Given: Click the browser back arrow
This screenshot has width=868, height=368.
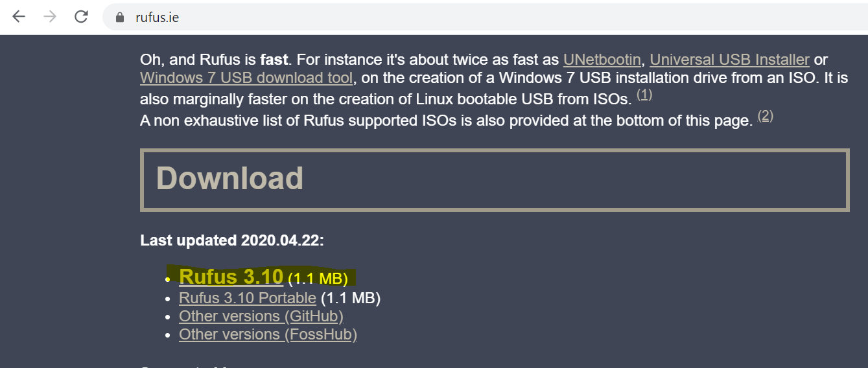Looking at the screenshot, I should click(18, 17).
